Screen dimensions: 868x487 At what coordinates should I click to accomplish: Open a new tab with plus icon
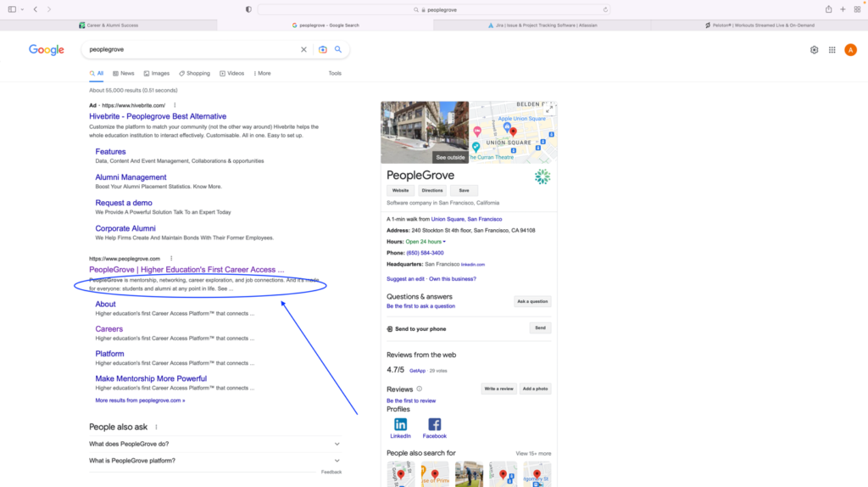[x=843, y=9]
